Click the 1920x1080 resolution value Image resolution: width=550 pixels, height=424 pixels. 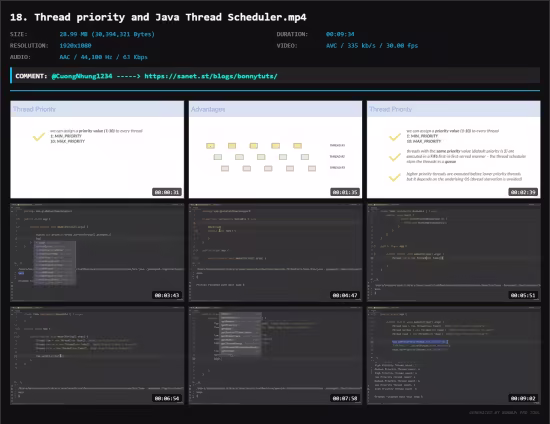point(75,46)
